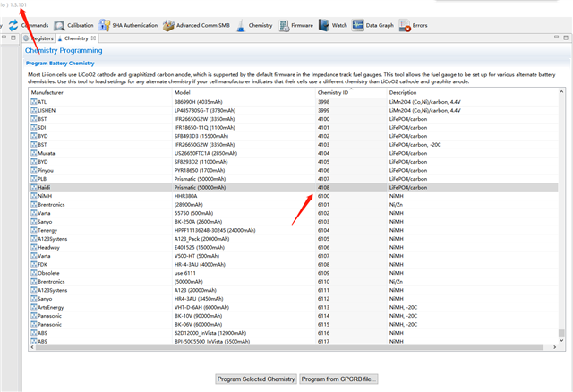
Task: Click the horizontal scrollbar thumb
Action: (x=289, y=347)
